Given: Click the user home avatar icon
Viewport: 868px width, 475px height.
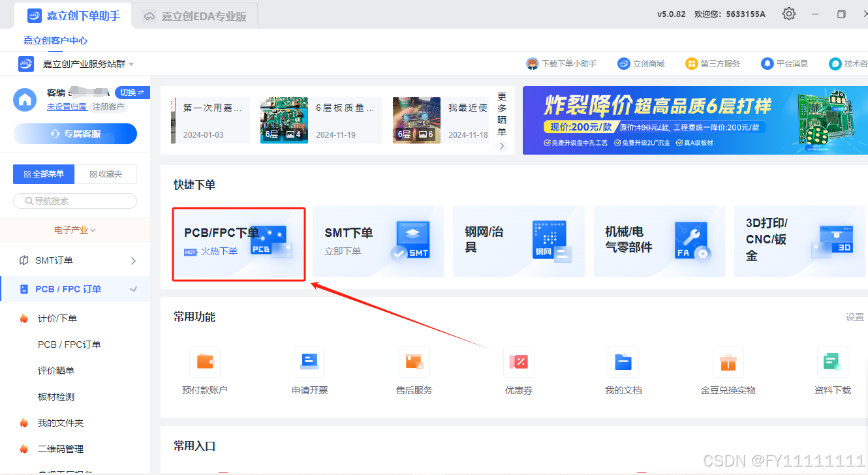Looking at the screenshot, I should 25,99.
